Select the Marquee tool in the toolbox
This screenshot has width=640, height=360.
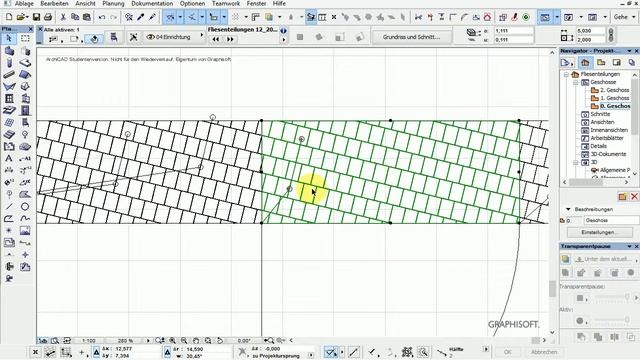(25, 39)
